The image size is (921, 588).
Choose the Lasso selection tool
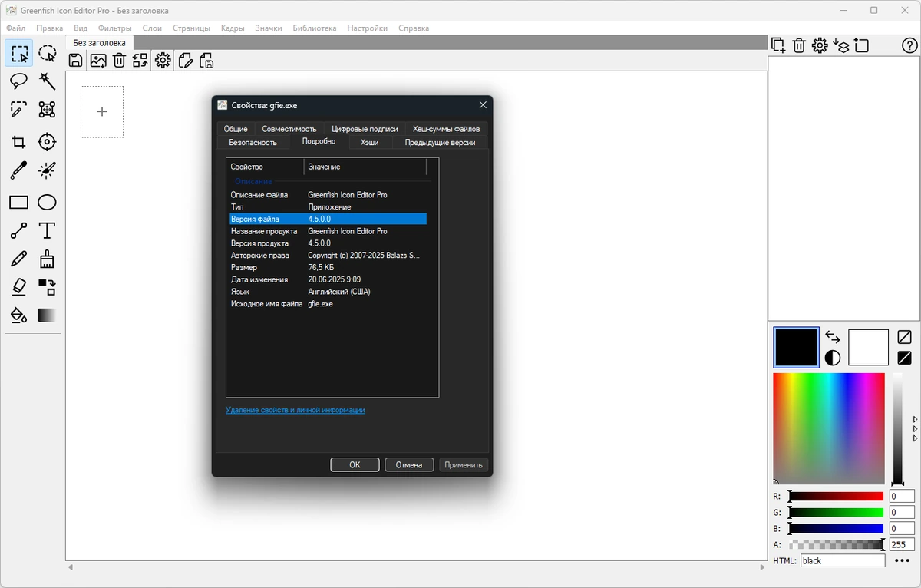point(19,81)
